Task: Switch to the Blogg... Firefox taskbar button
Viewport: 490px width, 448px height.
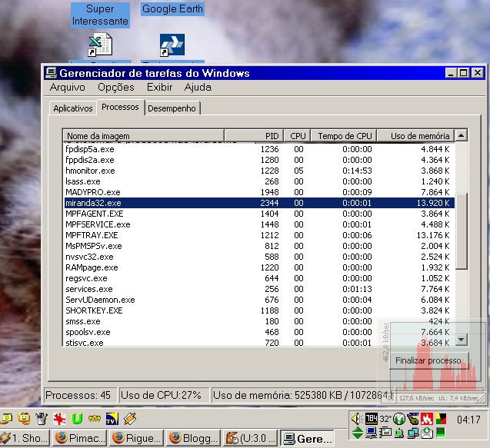Action: tap(194, 438)
